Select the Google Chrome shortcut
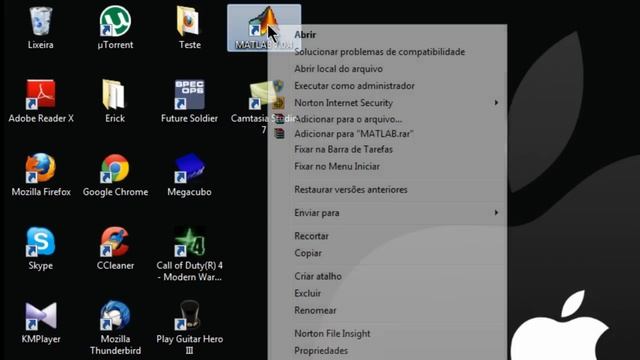 [115, 175]
